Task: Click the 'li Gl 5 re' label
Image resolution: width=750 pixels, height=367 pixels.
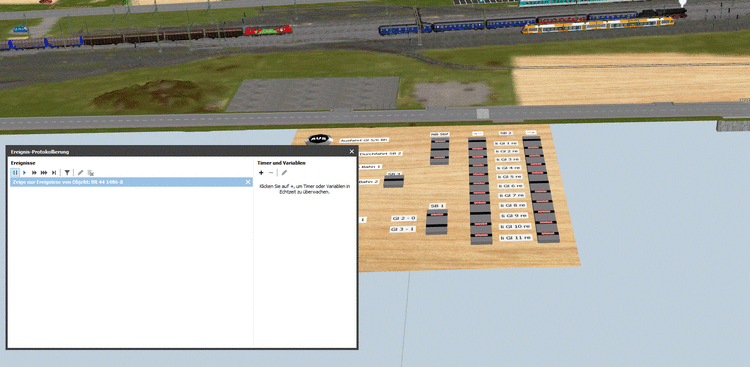Action: pyautogui.click(x=509, y=177)
